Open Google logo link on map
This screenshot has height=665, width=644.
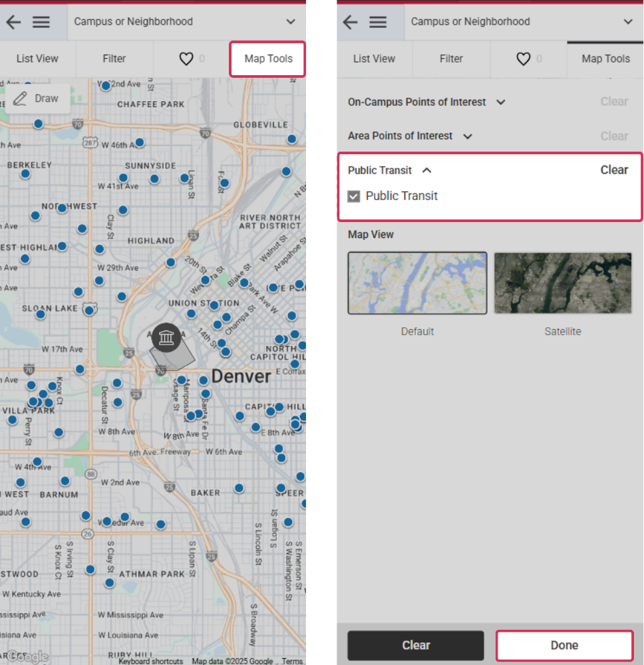click(27, 656)
